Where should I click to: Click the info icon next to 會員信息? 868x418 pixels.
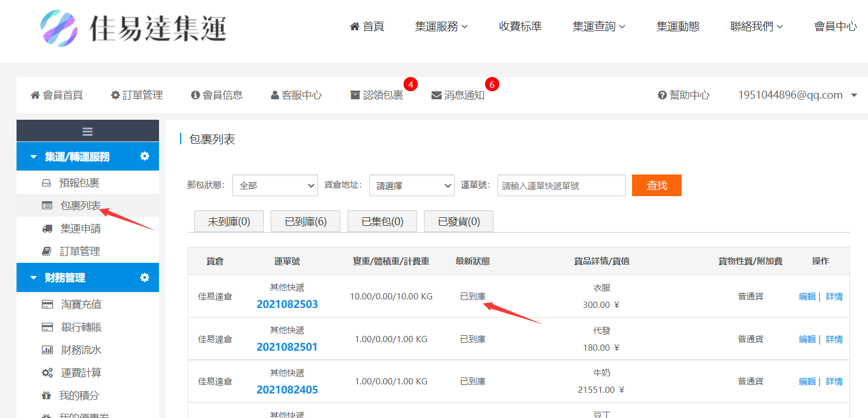195,95
